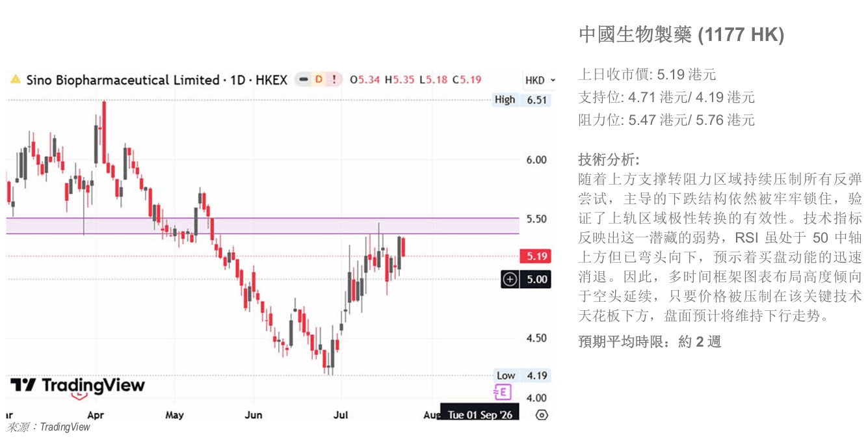Click the 來源:TradingView source caption

(48, 427)
